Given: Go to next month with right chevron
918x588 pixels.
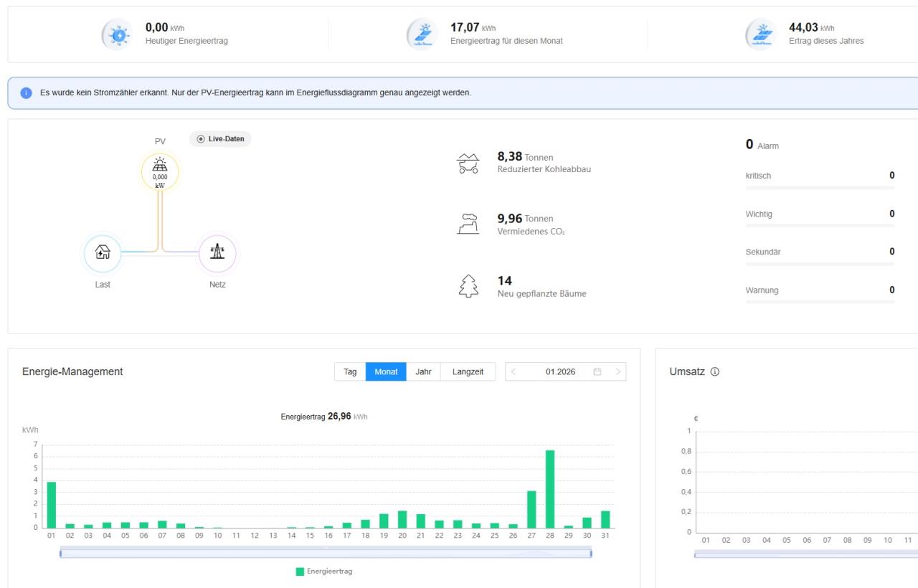Looking at the screenshot, I should click(x=617, y=371).
